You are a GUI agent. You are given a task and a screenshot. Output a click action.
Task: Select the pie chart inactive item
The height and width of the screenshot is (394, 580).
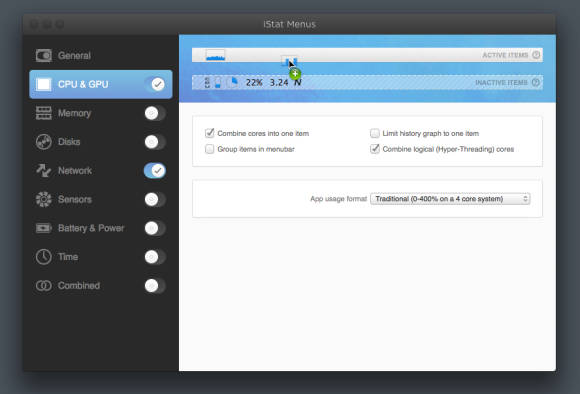[x=233, y=82]
